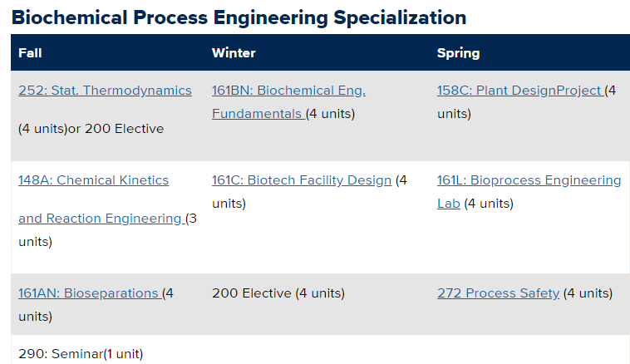Click "(4 units)" after Bioprocess Engineering Lab

[489, 204]
